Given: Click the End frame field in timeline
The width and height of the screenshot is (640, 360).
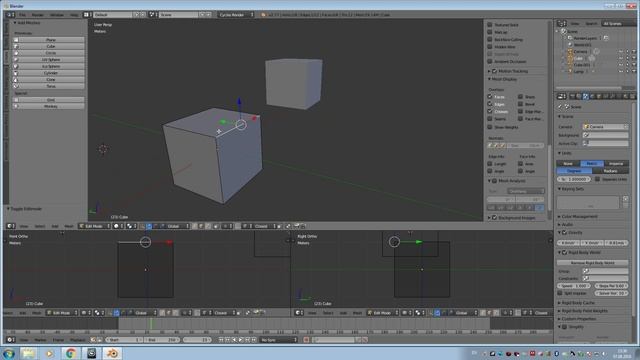Looking at the screenshot, I should point(162,340).
